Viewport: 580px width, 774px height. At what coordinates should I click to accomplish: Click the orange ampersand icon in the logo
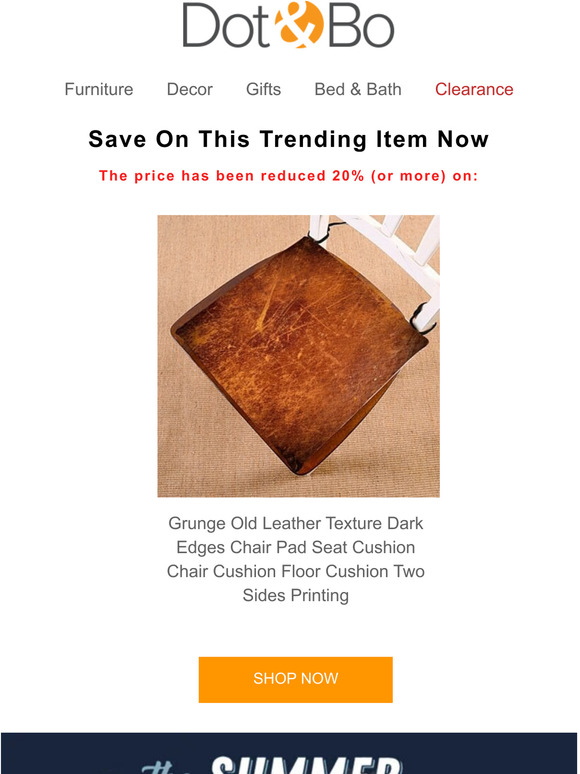(299, 25)
